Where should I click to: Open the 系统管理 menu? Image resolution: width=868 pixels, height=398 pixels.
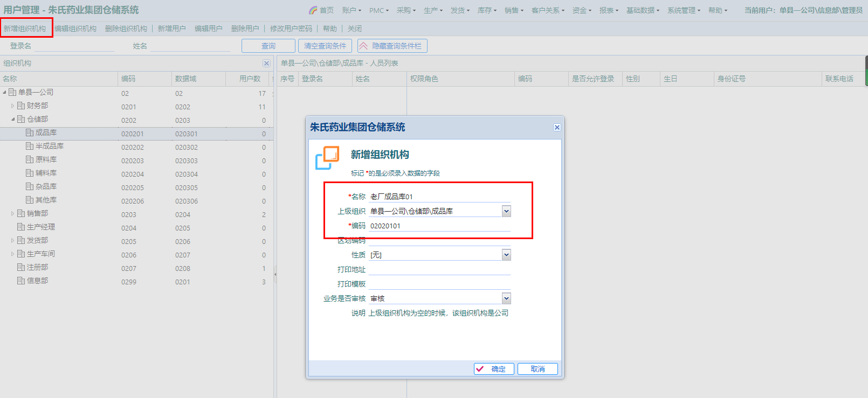[684, 10]
